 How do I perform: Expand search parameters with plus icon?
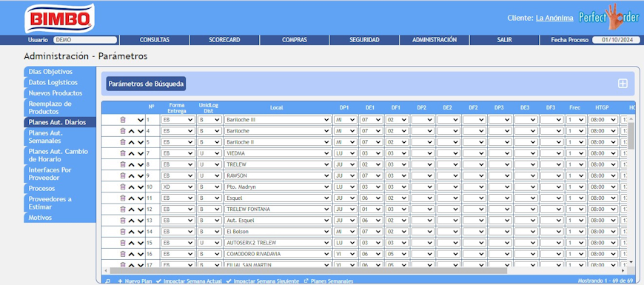pos(623,84)
